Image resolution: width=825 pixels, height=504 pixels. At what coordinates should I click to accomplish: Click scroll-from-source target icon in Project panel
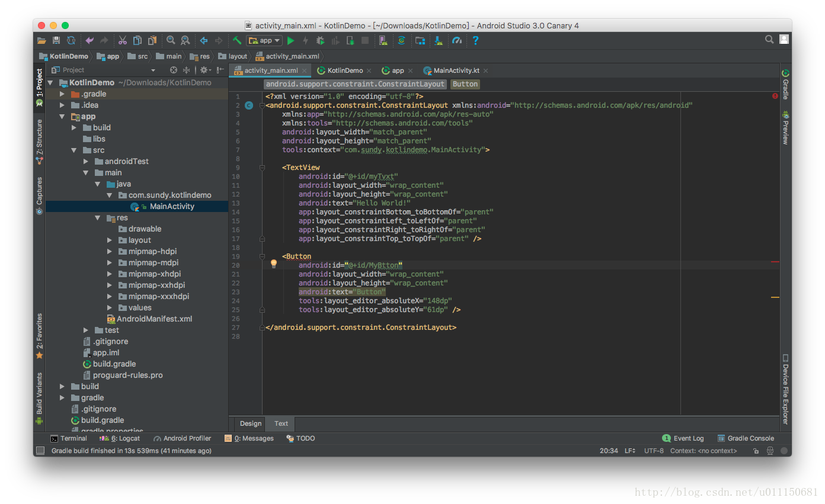(174, 70)
